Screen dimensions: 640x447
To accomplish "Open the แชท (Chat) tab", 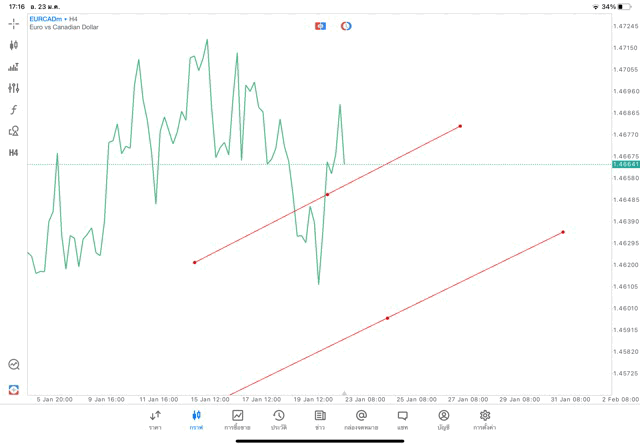I will click(402, 420).
